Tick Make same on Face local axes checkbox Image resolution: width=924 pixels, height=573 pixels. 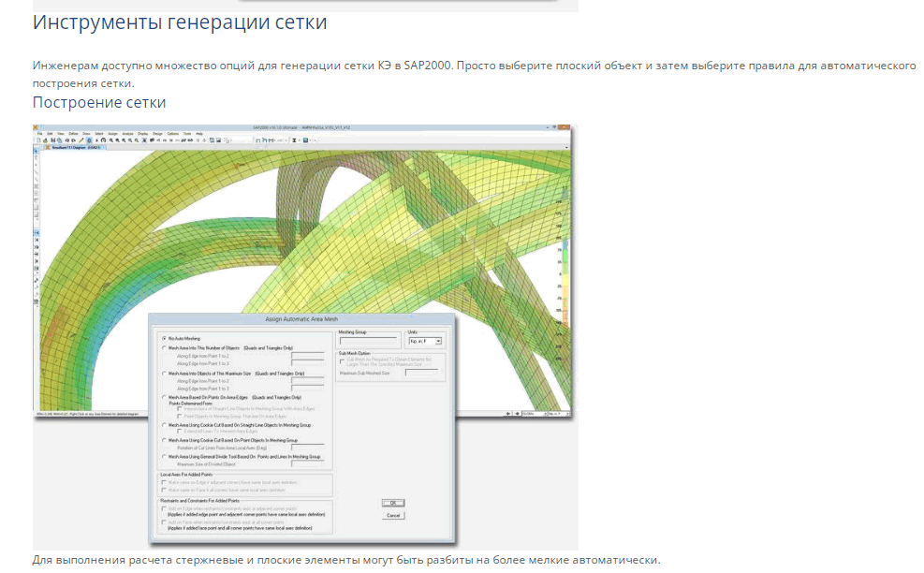(x=164, y=490)
